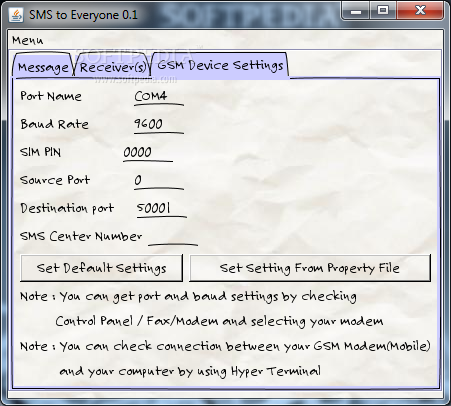Click the Baud Rate label
451x406 pixels.
[x=55, y=124]
